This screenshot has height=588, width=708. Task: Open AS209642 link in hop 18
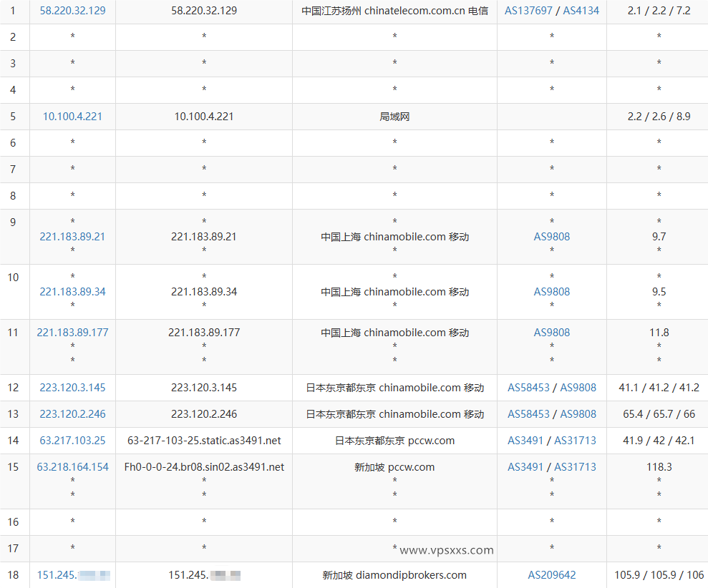pos(552,575)
